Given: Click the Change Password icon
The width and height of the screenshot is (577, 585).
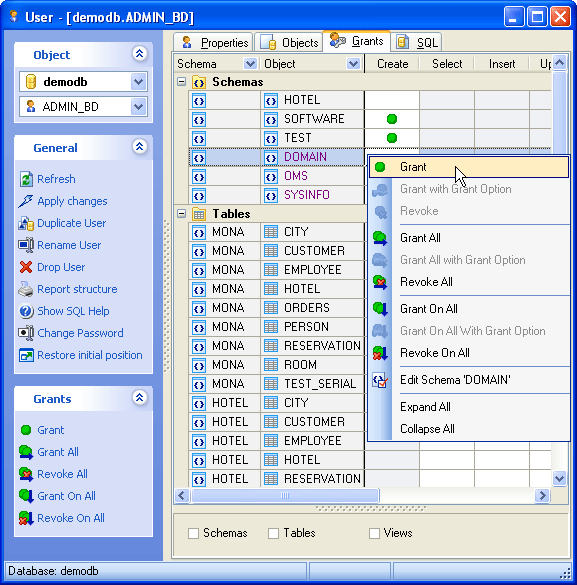Looking at the screenshot, I should pyautogui.click(x=26, y=333).
